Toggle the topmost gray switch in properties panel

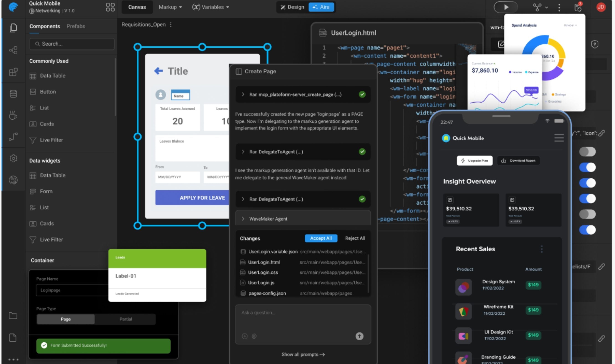tap(587, 152)
